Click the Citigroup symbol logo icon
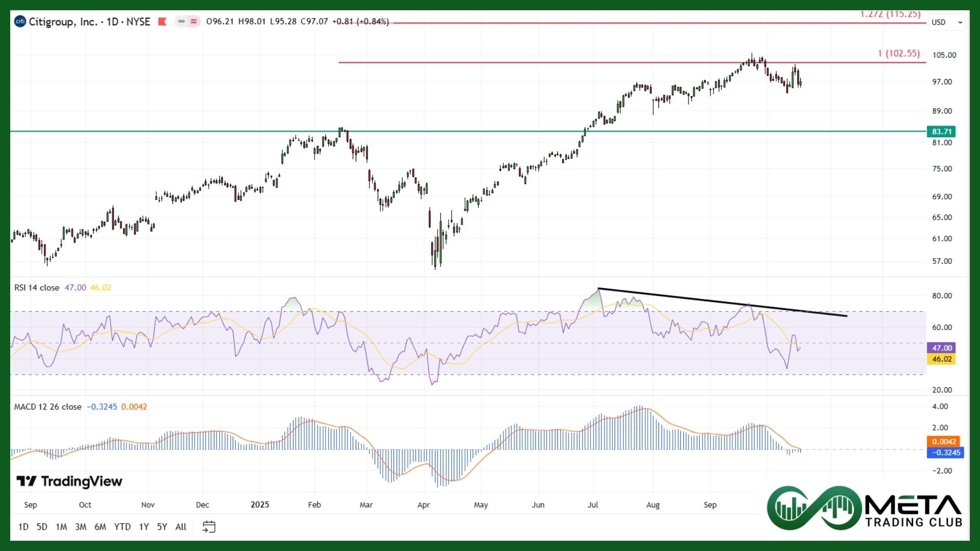This screenshot has height=551, width=980. 20,21
